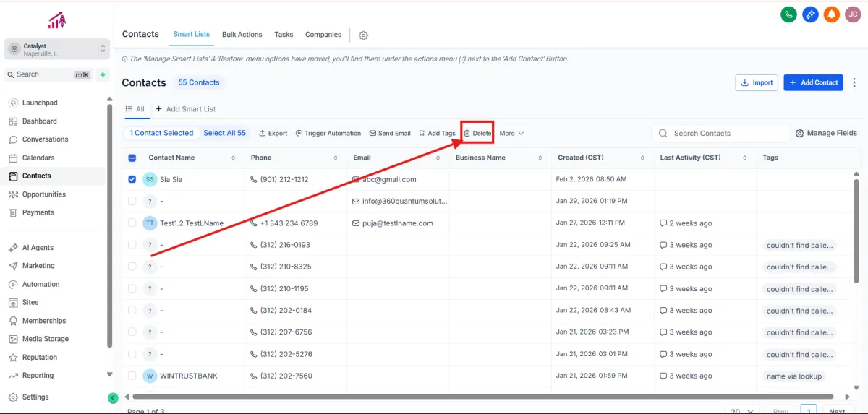Uncheck the Sia Sia contact checkbox

tap(132, 179)
